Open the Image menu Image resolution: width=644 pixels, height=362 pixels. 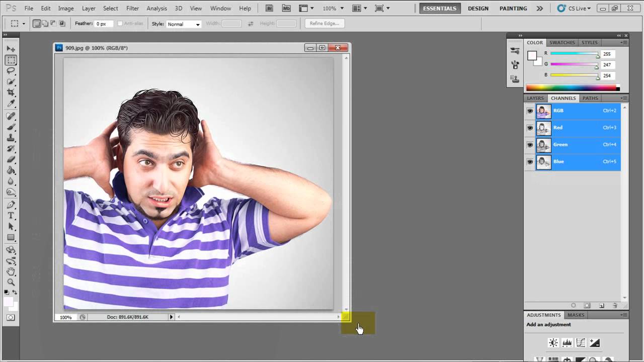click(66, 9)
